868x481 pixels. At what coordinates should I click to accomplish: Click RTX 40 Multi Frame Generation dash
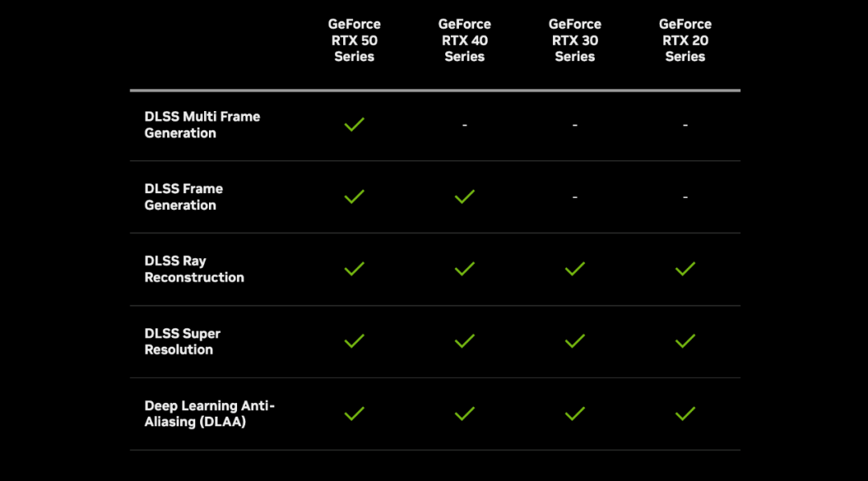[x=465, y=125]
